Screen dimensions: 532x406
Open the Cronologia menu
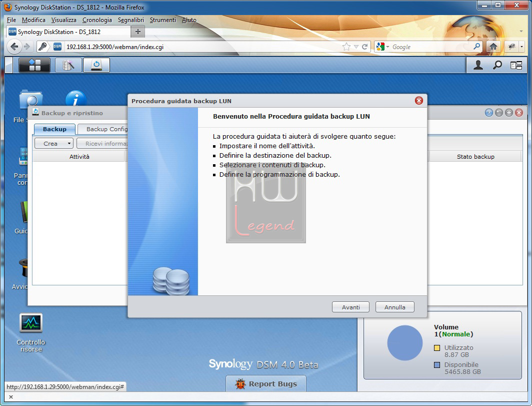[x=97, y=20]
